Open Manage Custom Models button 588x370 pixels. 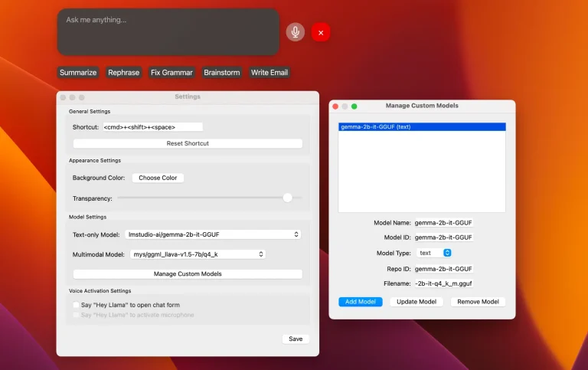188,274
